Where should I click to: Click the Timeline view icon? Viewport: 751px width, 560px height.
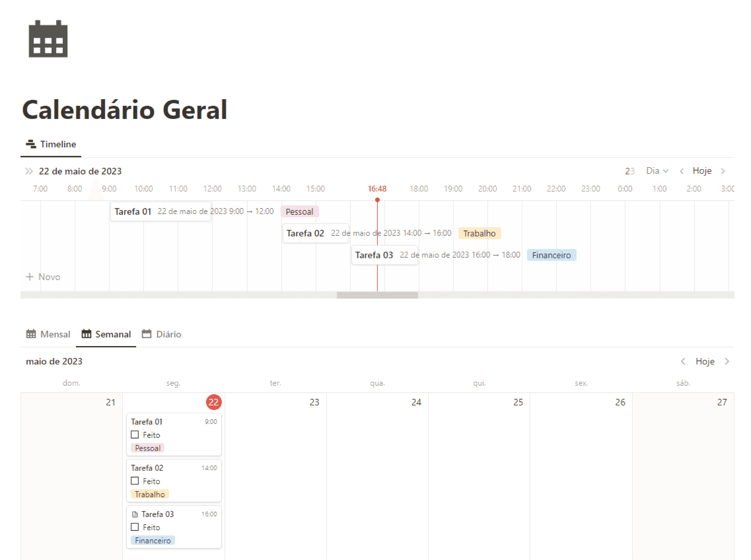click(31, 144)
